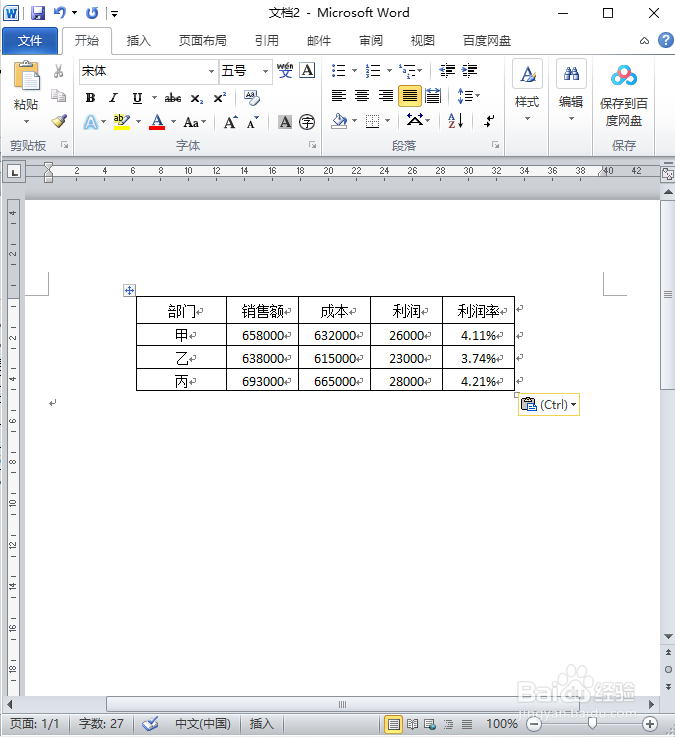Click the yellow text highlight color
This screenshot has width=675, height=737.
122,122
